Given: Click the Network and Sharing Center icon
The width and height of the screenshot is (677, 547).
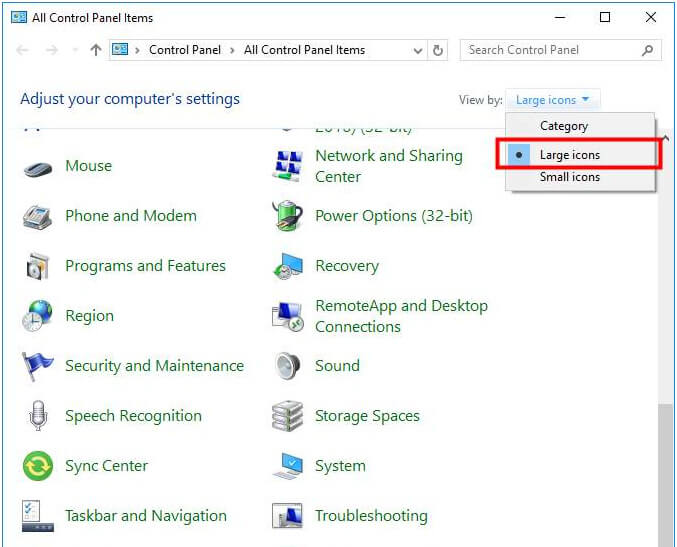Looking at the screenshot, I should click(288, 167).
